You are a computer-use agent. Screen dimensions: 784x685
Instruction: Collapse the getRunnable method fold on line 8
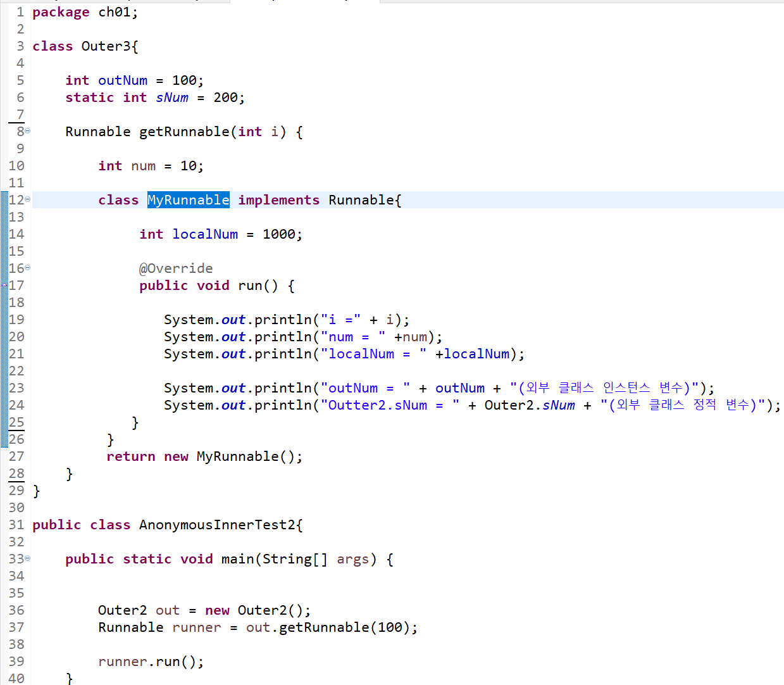[x=27, y=131]
